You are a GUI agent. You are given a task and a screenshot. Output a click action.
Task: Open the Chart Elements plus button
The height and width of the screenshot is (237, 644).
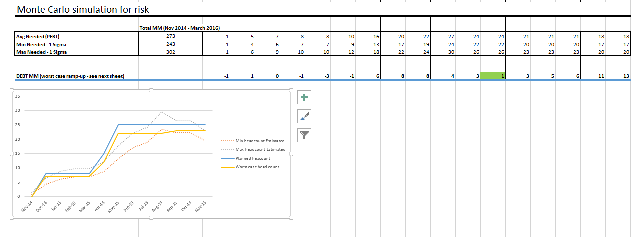coord(305,98)
